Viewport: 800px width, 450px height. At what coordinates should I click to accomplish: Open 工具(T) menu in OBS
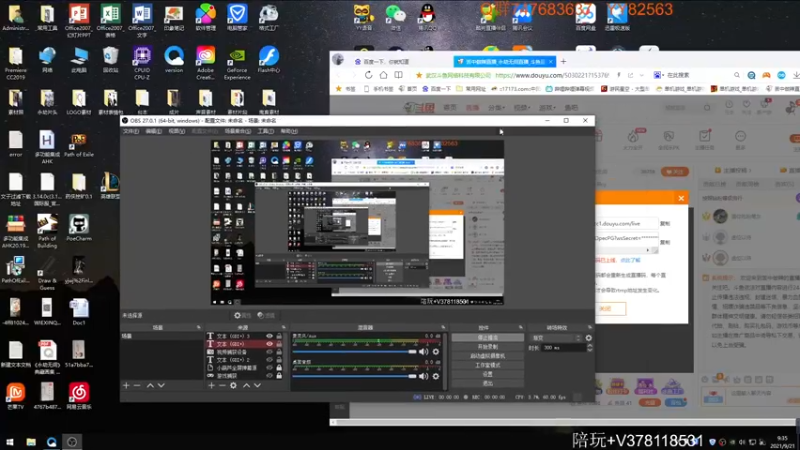(265, 131)
